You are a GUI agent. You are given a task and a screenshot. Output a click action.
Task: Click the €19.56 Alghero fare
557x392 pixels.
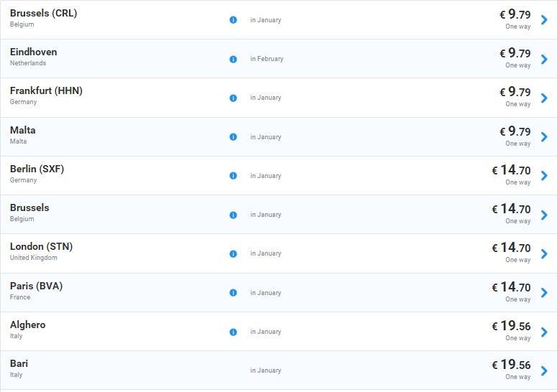pos(511,326)
